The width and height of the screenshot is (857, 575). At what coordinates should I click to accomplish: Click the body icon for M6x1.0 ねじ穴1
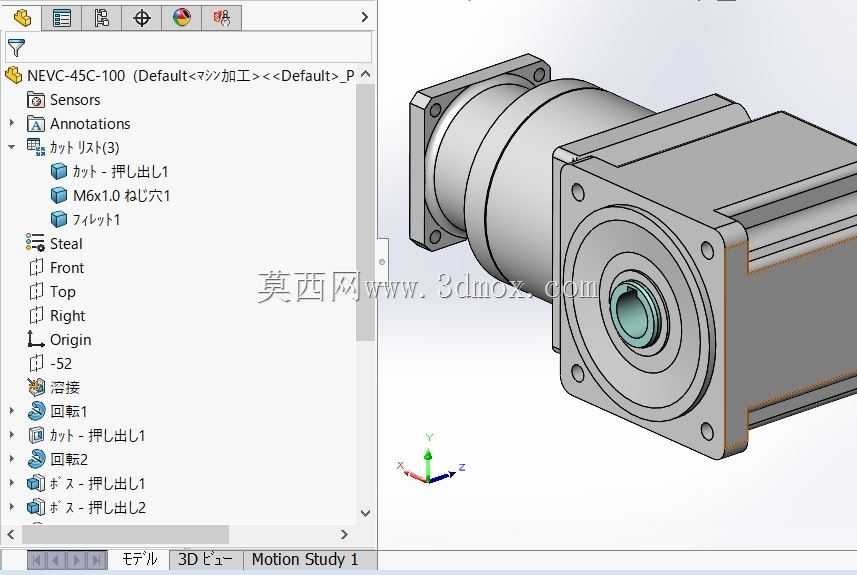(x=59, y=195)
